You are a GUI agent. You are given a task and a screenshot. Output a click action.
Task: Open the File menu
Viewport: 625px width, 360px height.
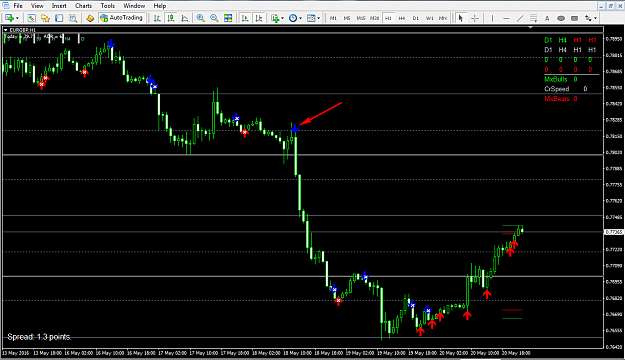[18, 6]
